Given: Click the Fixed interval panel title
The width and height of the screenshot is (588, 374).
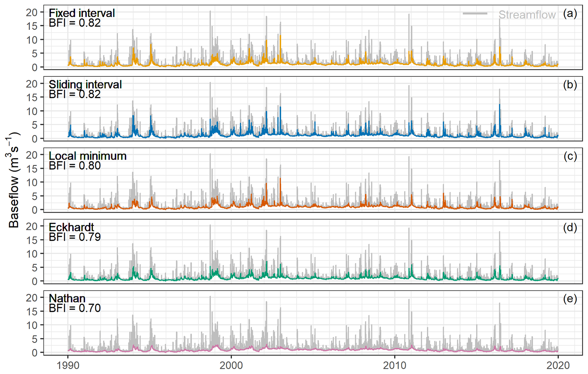Looking at the screenshot, I should (82, 13).
